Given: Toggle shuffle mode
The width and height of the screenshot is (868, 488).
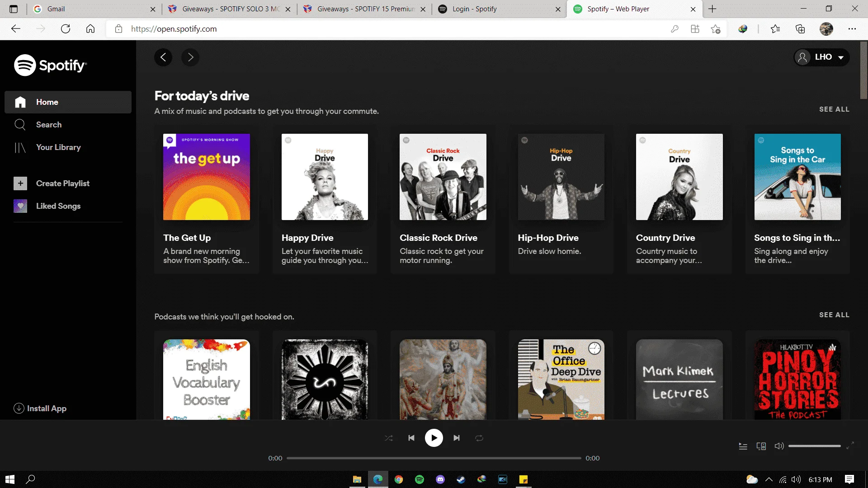Looking at the screenshot, I should tap(389, 438).
